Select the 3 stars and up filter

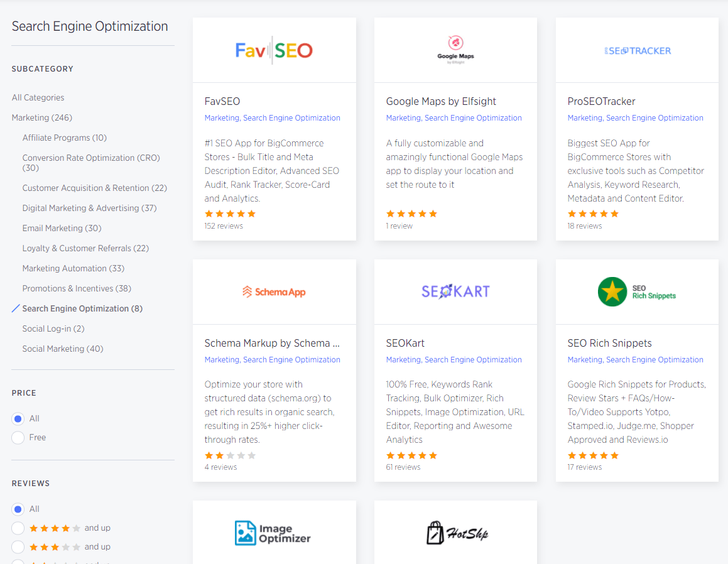pos(18,547)
